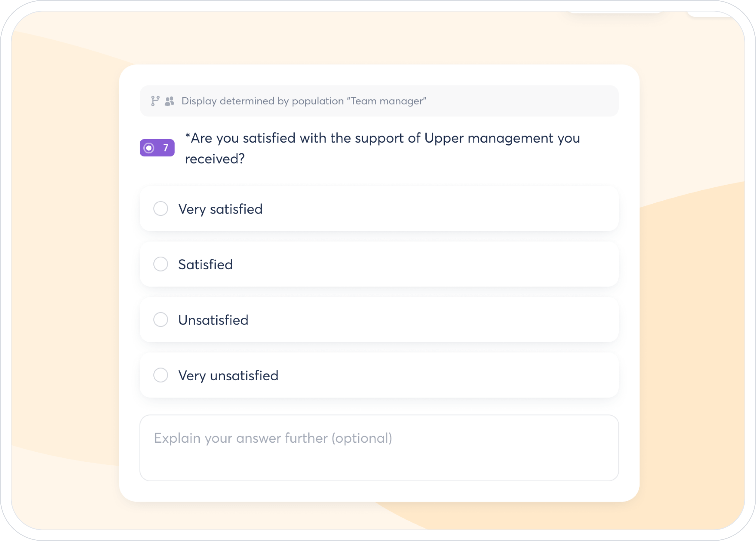This screenshot has width=756, height=541.
Task: Select the Satisfied radio button
Action: pyautogui.click(x=160, y=264)
